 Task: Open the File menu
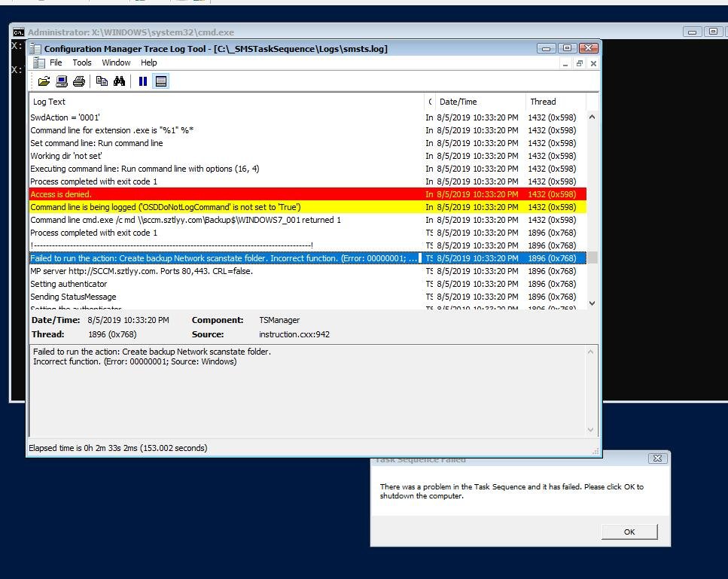(x=56, y=62)
